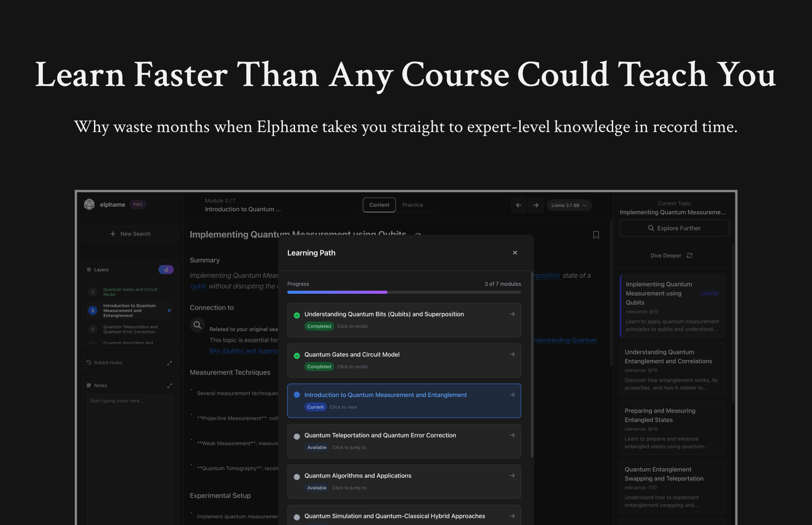
Task: Go to next module with the right arrow
Action: pos(536,205)
